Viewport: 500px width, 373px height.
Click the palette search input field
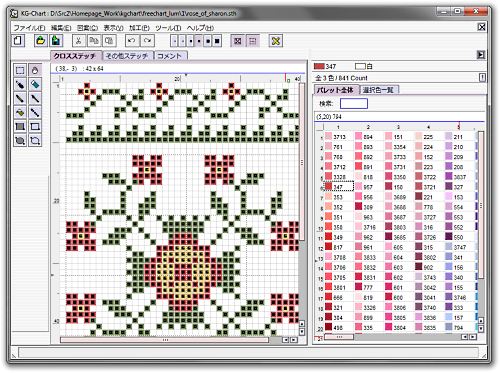tap(354, 103)
